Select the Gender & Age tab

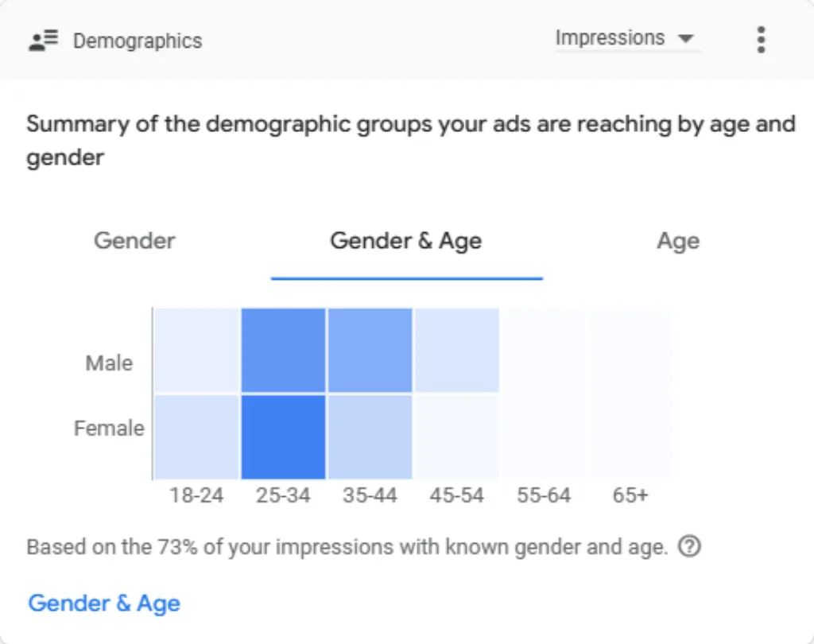pos(406,241)
